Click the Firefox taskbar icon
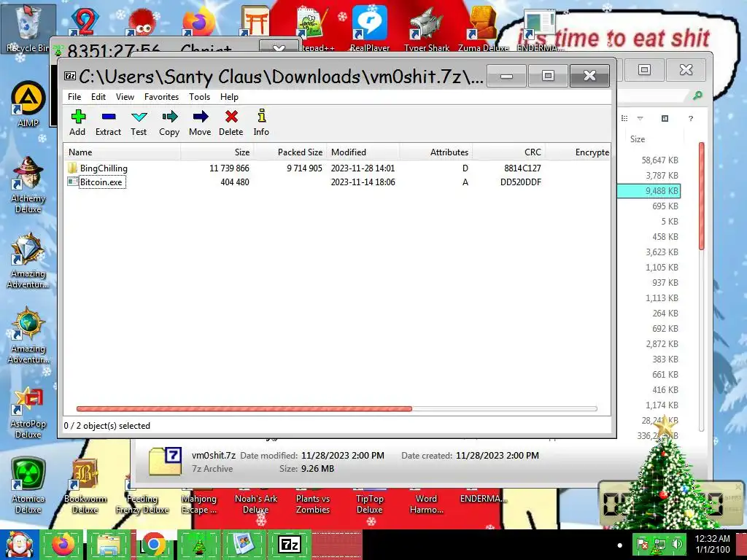 click(63, 545)
